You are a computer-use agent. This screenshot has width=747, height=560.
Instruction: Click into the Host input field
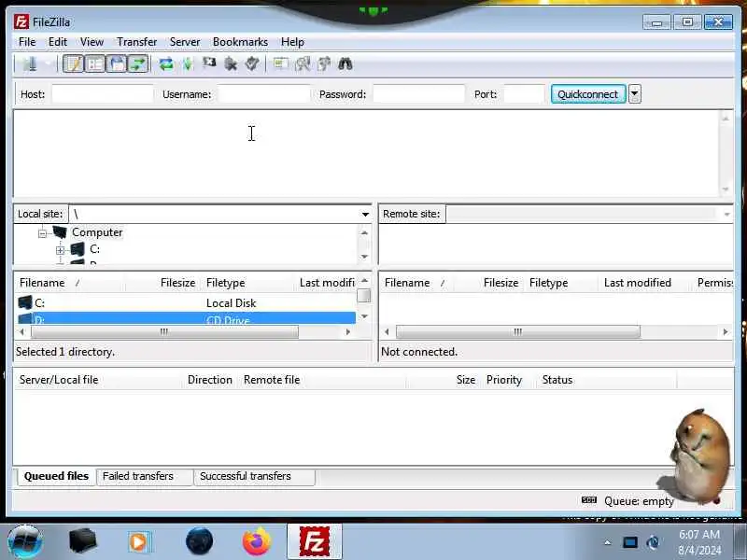pyautogui.click(x=103, y=94)
